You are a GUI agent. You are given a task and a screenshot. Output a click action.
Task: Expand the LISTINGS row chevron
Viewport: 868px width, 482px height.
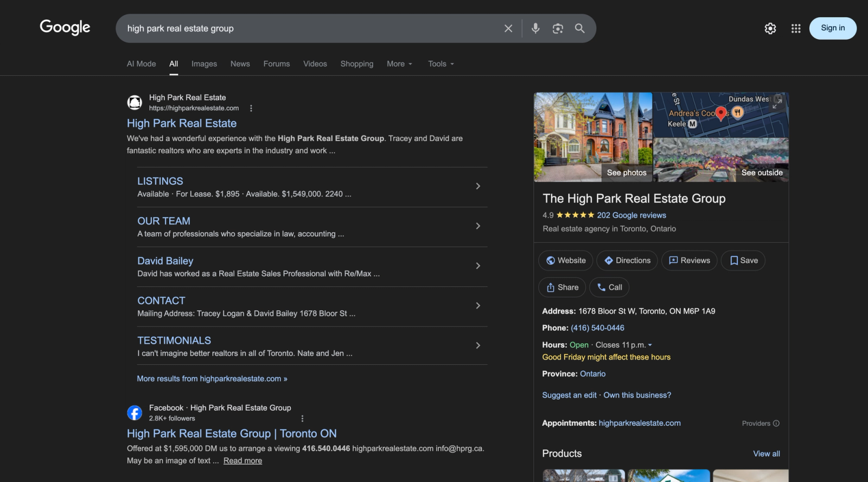point(478,186)
